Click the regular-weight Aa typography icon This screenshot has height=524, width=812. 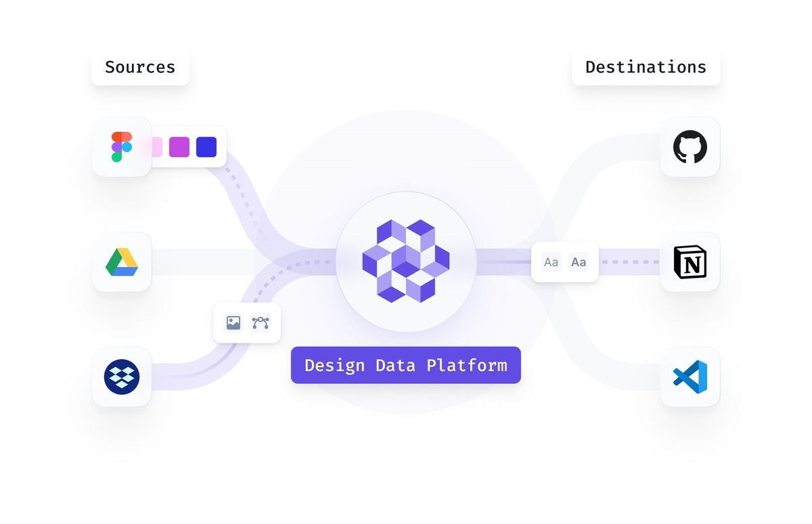pyautogui.click(x=551, y=262)
